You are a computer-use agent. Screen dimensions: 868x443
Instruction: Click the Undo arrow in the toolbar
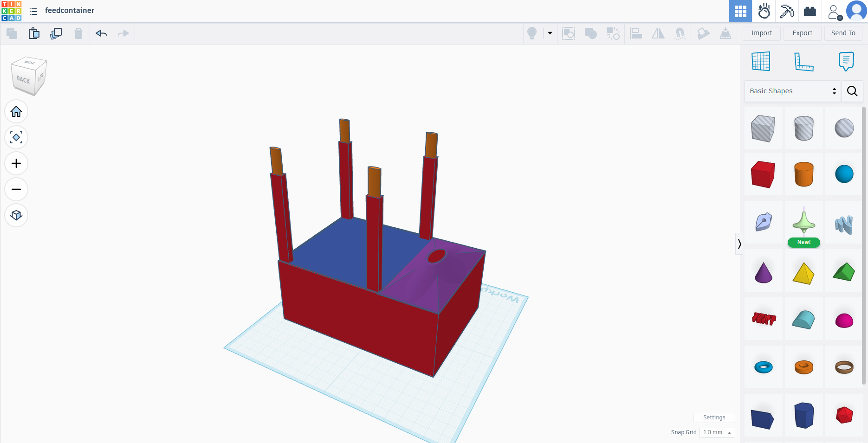pos(101,33)
